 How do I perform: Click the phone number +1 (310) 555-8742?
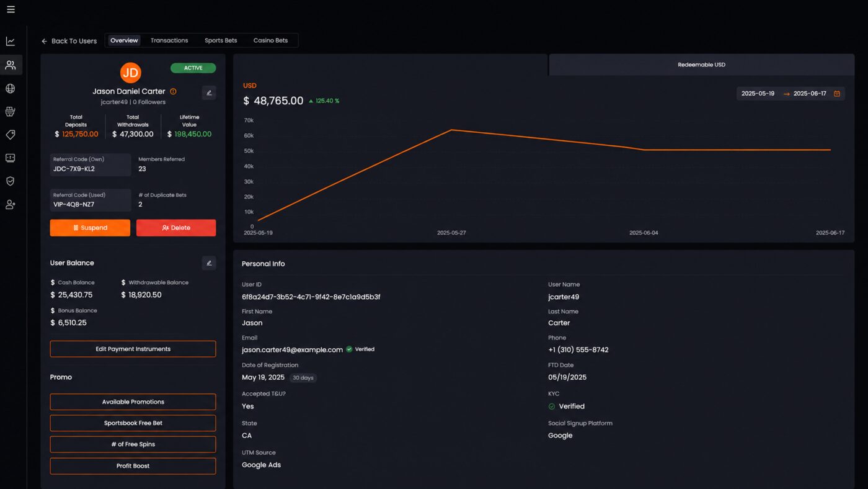(578, 350)
